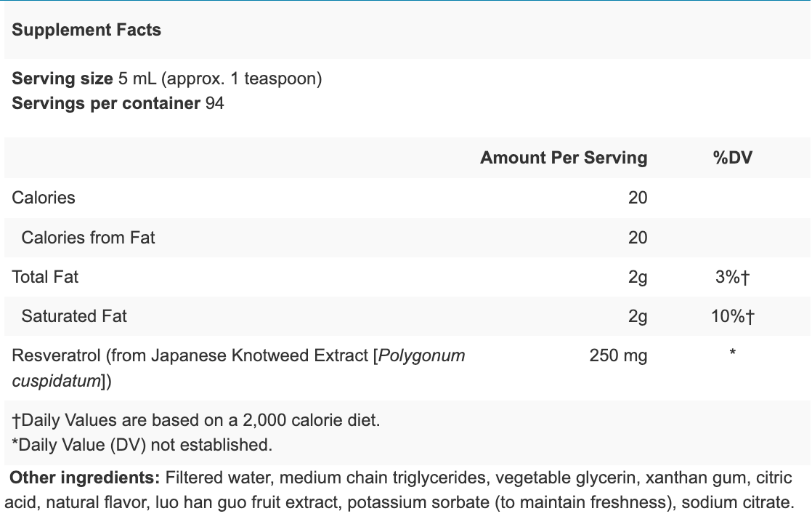Click the %DV column header
Image resolution: width=812 pixels, height=519 pixels.
click(733, 158)
